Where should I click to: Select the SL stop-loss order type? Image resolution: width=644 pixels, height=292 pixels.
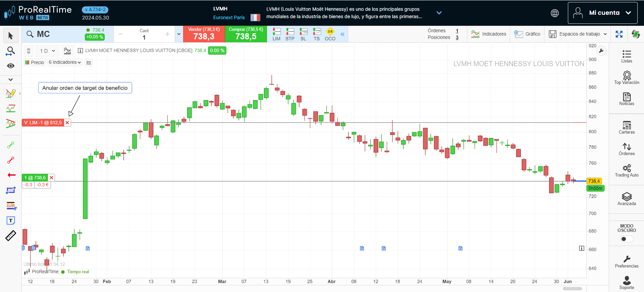tap(303, 34)
